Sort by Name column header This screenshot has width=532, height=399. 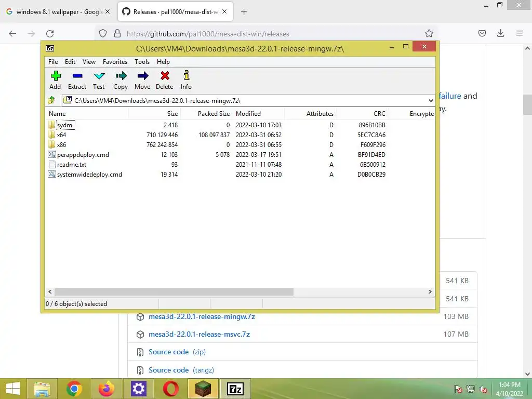click(x=87, y=114)
